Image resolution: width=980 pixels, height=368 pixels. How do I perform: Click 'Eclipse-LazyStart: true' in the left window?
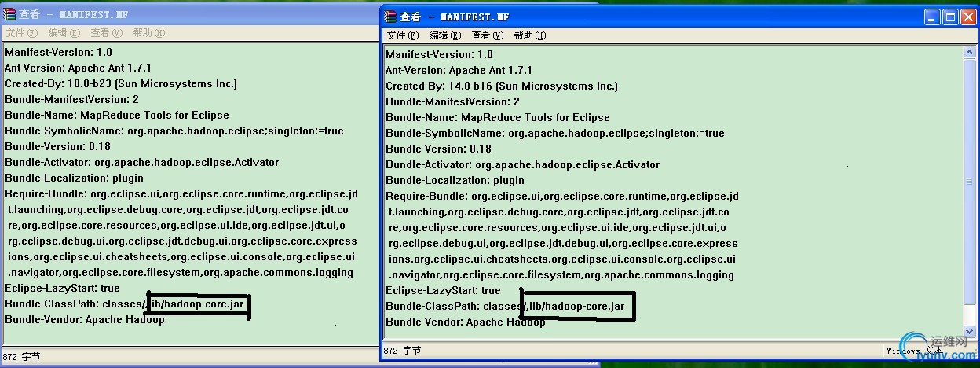(x=62, y=288)
